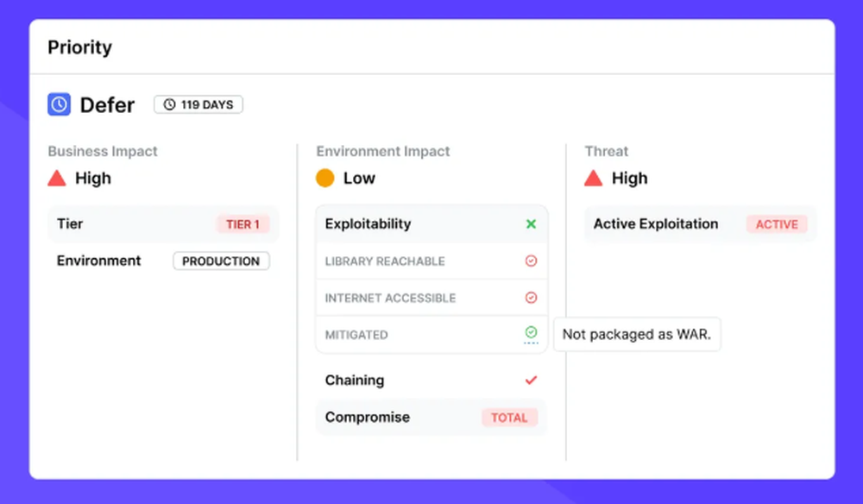Click the orange circle indicator for Environment Impact
863x504 pixels.
coord(324,178)
